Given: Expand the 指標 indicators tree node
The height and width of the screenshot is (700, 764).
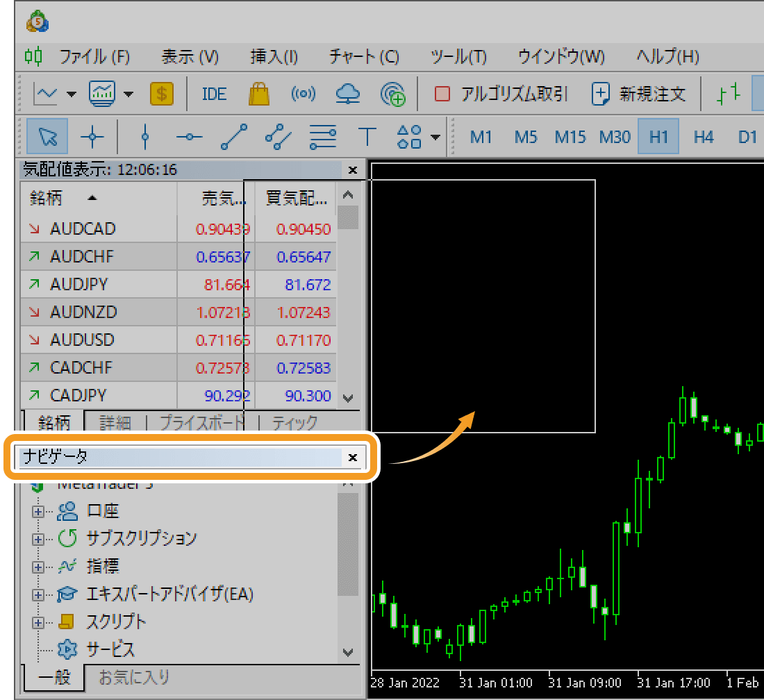Looking at the screenshot, I should tap(38, 567).
